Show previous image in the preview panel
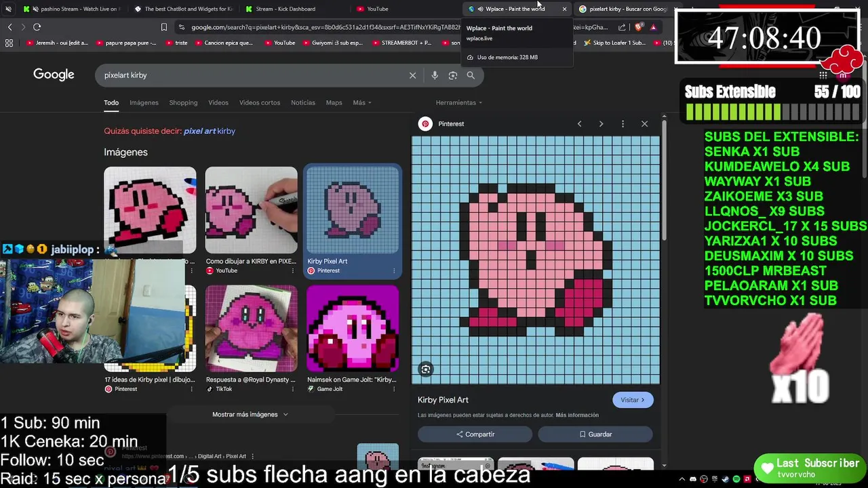This screenshot has height=488, width=868. [579, 124]
